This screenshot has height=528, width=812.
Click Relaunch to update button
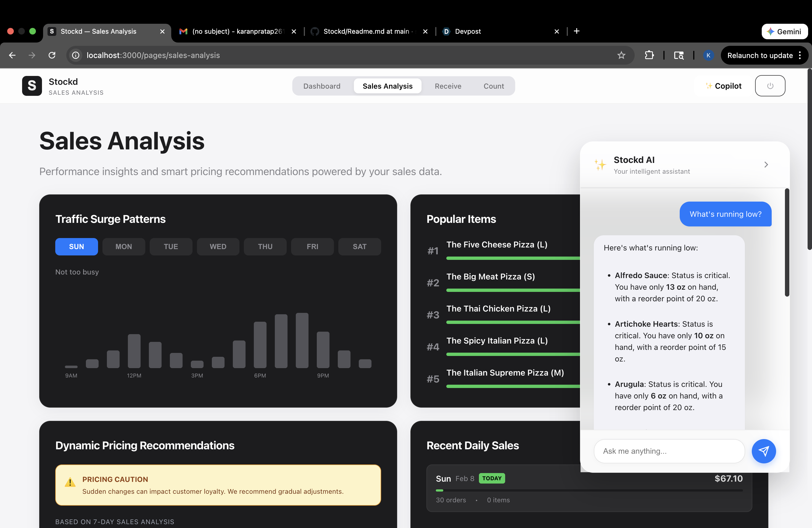point(760,55)
